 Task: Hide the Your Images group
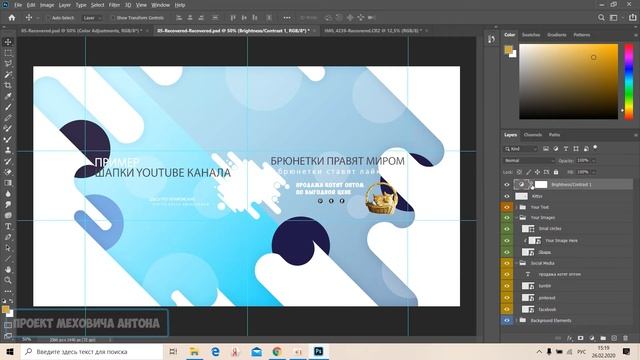(507, 218)
